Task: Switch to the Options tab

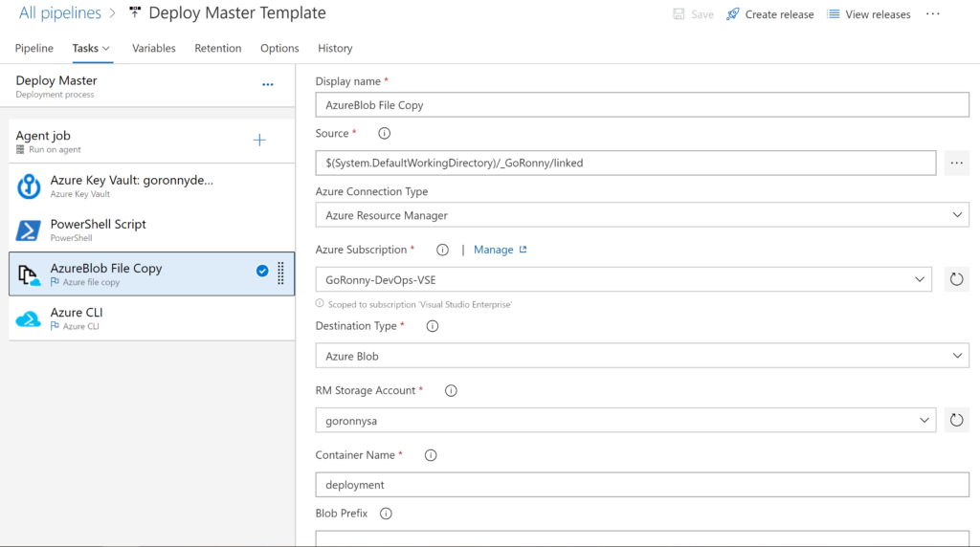Action: (x=279, y=48)
